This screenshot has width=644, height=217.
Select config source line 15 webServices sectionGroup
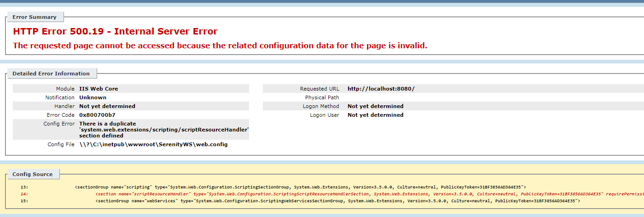[338, 201]
